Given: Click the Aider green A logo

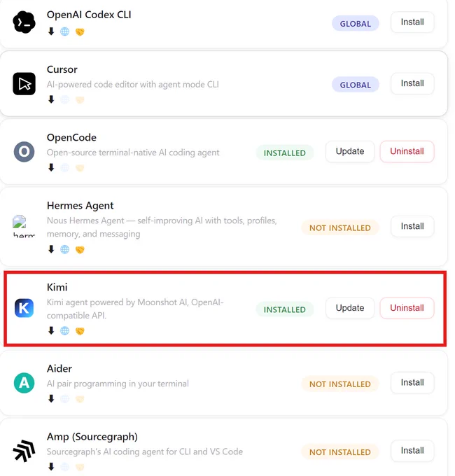Looking at the screenshot, I should click(24, 383).
